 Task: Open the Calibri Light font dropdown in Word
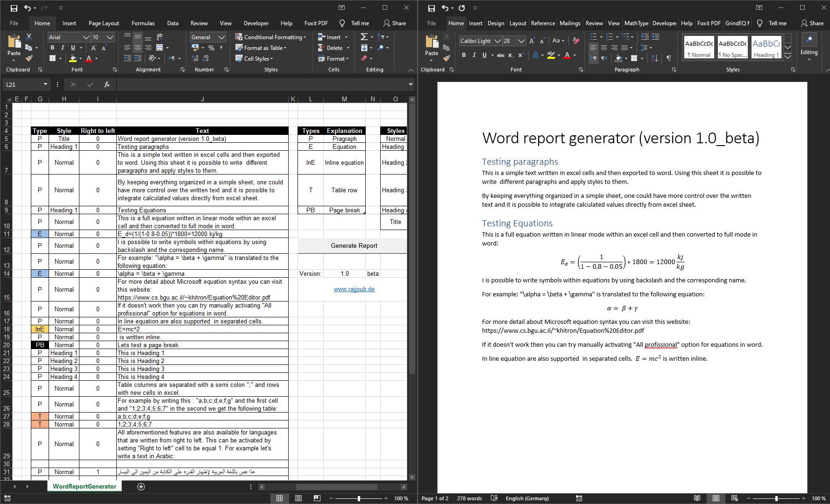[x=497, y=41]
